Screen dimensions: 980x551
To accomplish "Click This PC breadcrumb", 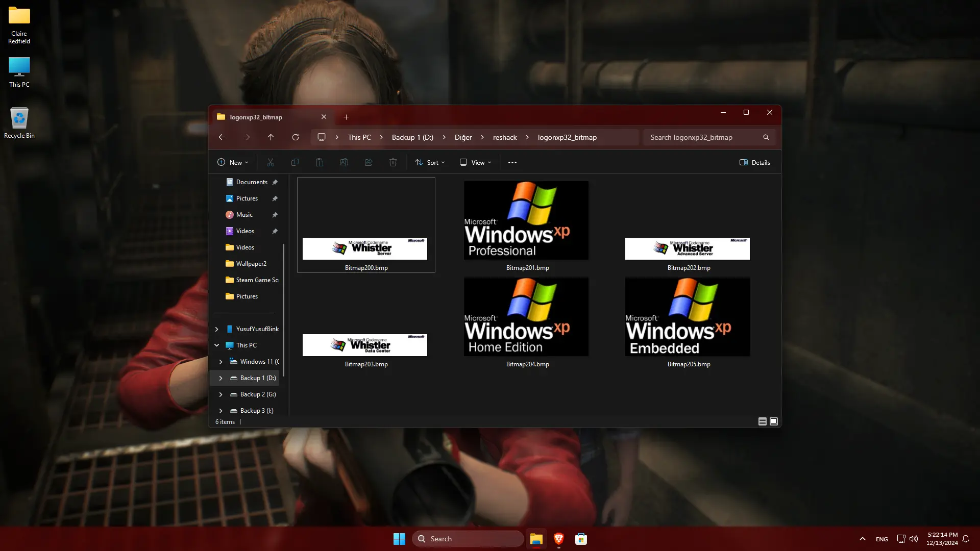I will click(359, 137).
